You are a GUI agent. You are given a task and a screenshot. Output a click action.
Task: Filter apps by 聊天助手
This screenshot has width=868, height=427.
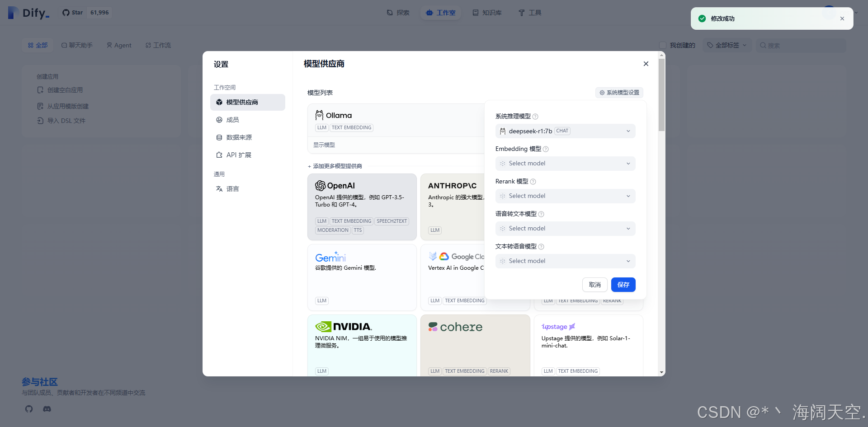77,45
